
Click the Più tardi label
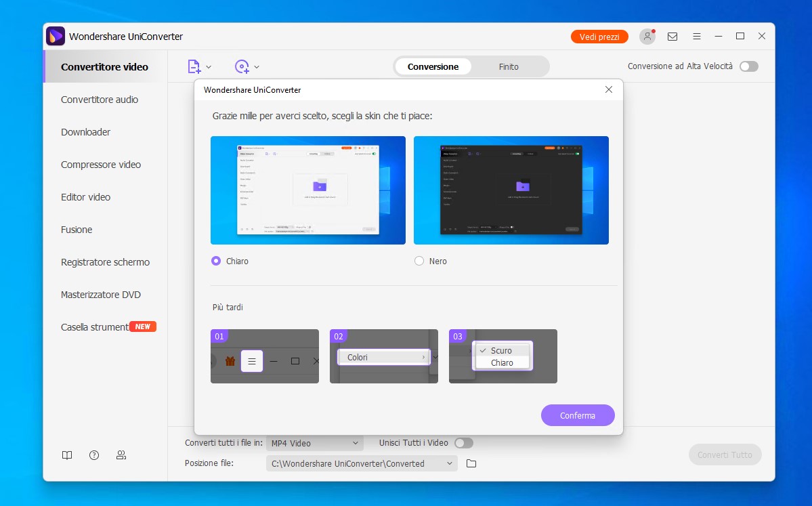(x=228, y=307)
